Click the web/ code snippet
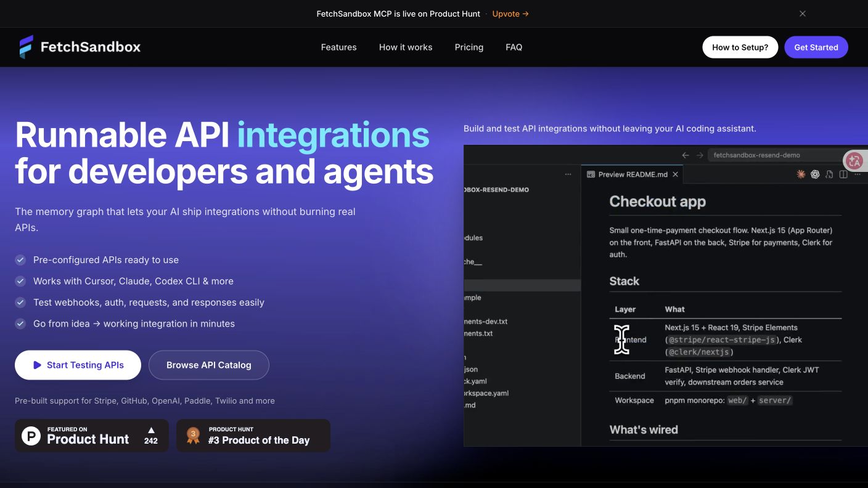Viewport: 868px width, 488px height. tap(737, 401)
